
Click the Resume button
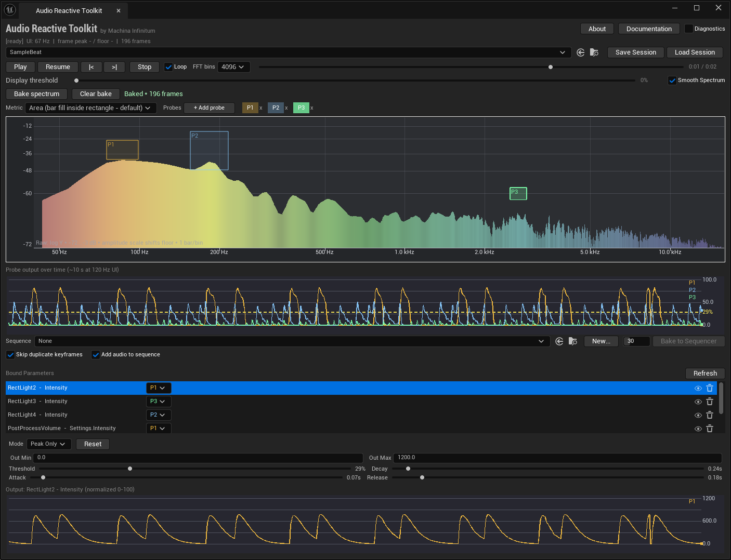coord(58,67)
